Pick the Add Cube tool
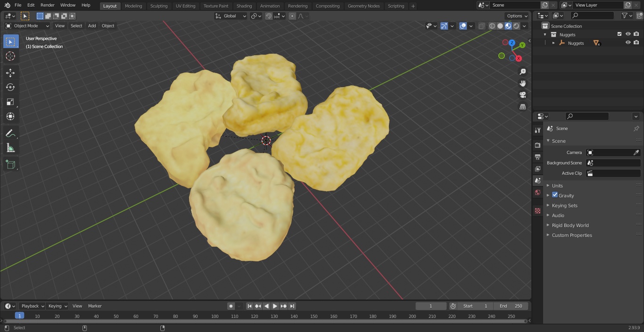Image resolution: width=644 pixels, height=332 pixels. (x=10, y=164)
